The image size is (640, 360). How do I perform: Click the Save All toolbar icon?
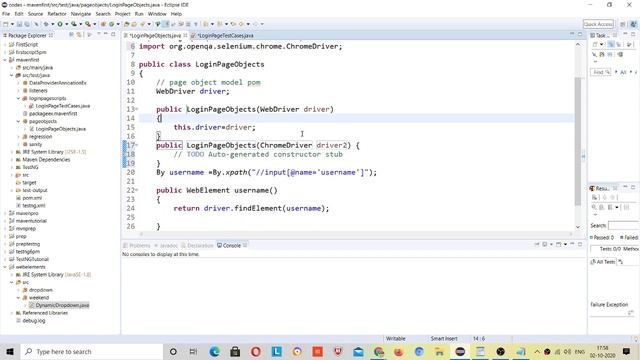(x=27, y=24)
